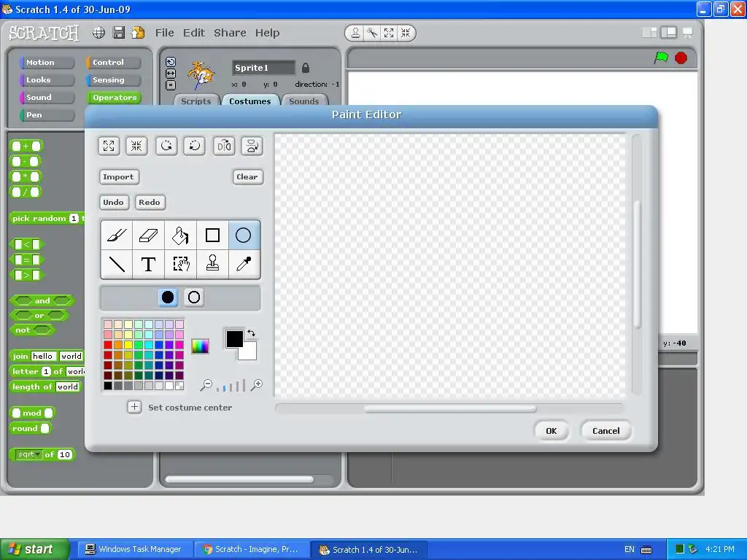This screenshot has height=560, width=747.
Task: Zoom out of the paint canvas
Action: (206, 385)
